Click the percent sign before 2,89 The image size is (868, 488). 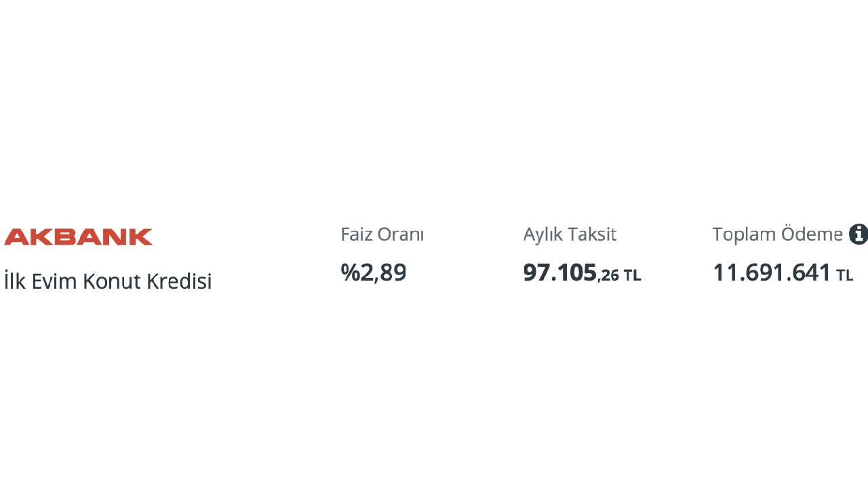point(350,272)
